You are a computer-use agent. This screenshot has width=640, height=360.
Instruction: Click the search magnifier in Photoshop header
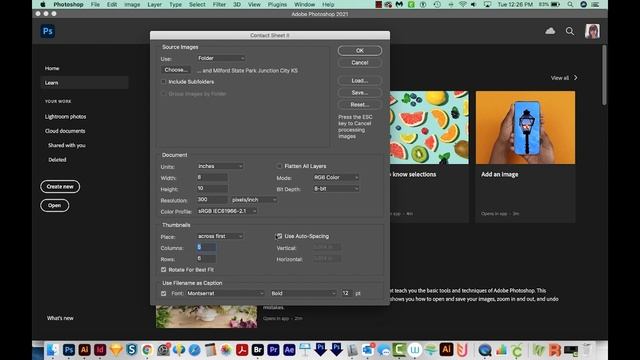[x=570, y=31]
